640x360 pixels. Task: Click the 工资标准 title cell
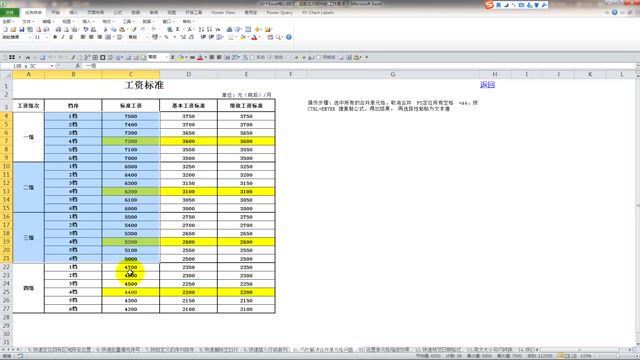pos(144,85)
